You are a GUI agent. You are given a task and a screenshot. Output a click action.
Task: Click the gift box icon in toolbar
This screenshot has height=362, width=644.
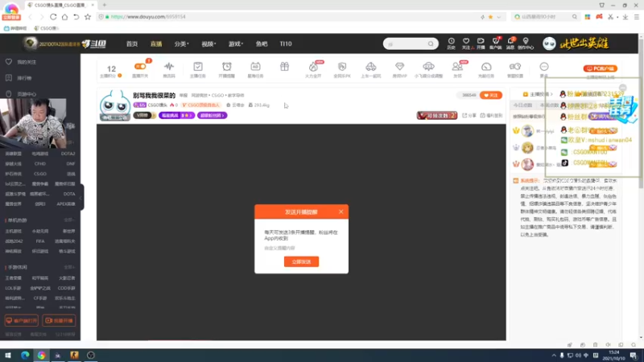[x=284, y=67]
